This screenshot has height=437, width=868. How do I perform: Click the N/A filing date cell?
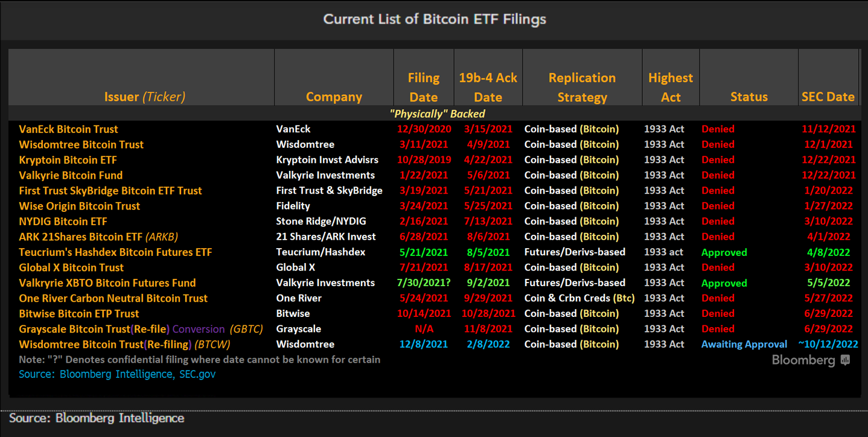point(424,329)
